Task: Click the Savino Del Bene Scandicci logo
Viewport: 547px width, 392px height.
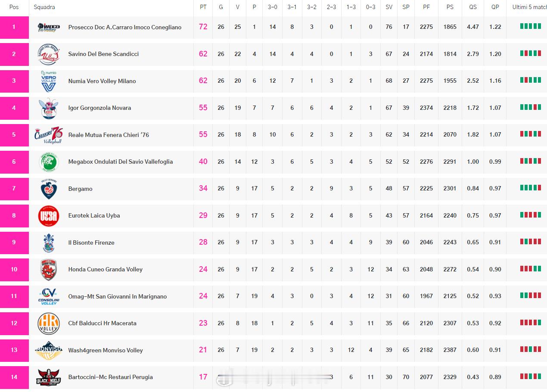Action: coord(49,54)
